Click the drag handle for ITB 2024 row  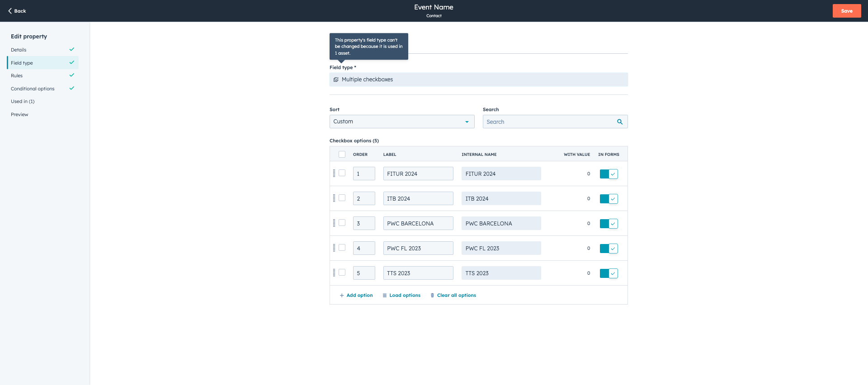pyautogui.click(x=334, y=198)
